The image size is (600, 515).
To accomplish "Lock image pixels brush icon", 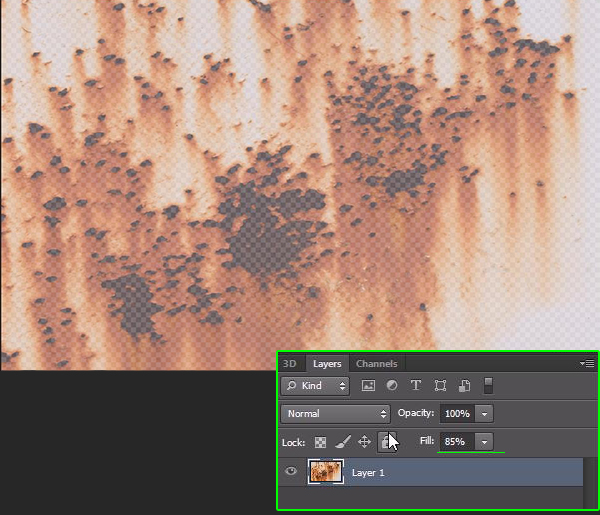I will tap(342, 441).
